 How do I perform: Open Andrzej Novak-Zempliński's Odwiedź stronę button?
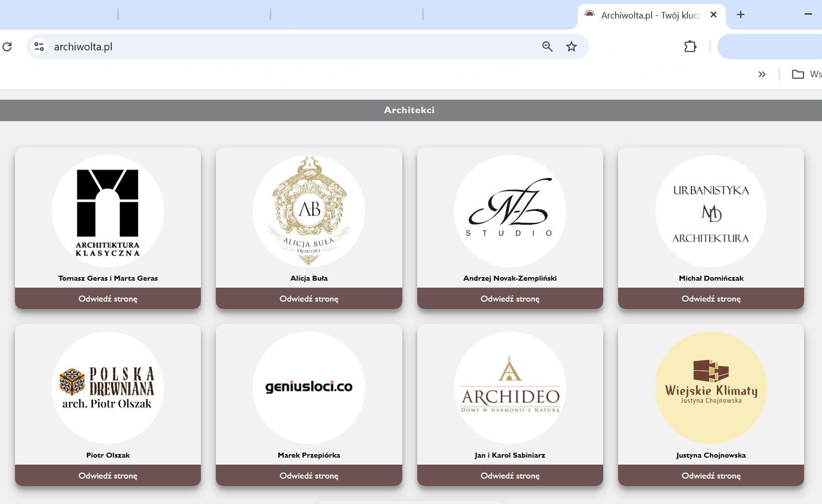pyautogui.click(x=510, y=299)
